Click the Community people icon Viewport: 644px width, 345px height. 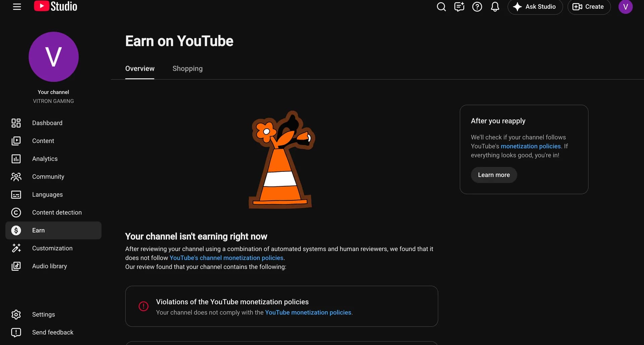point(16,177)
